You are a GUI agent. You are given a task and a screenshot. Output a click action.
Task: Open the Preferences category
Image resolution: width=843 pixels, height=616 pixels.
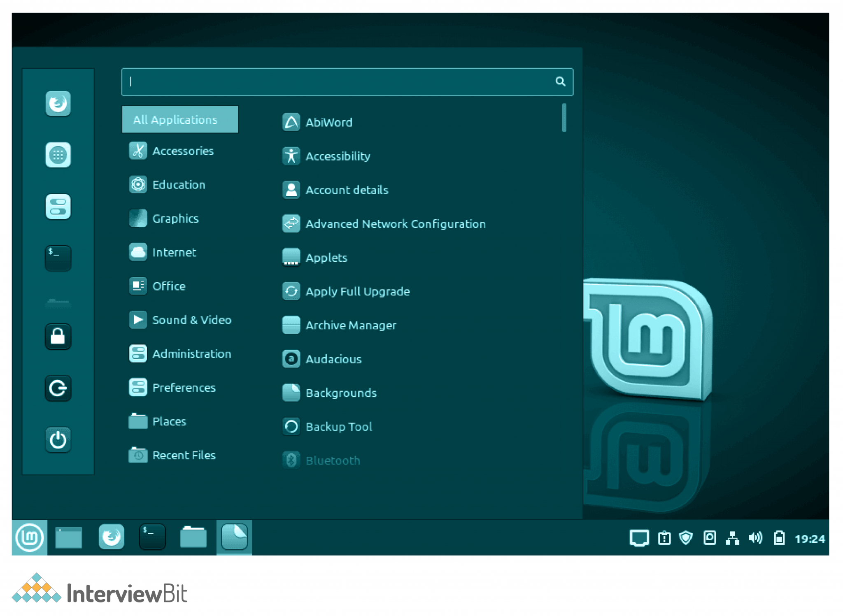184,388
